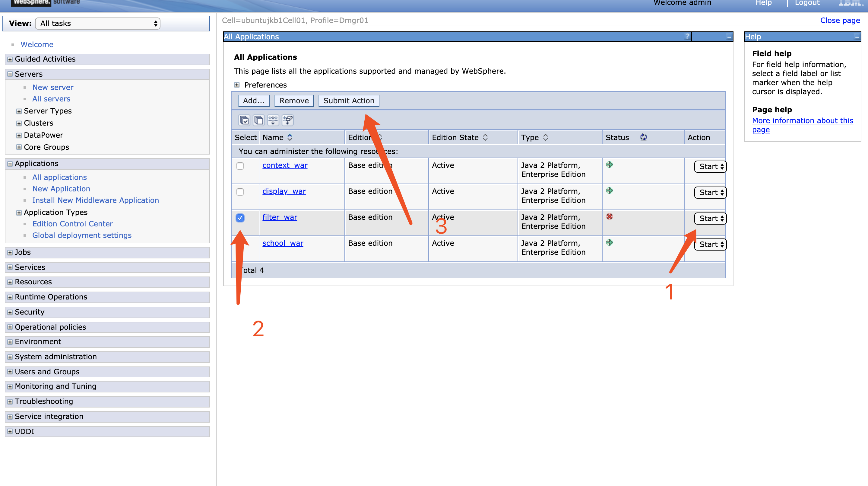Click the Deselect All items icon
This screenshot has height=486, width=868.
click(x=258, y=120)
